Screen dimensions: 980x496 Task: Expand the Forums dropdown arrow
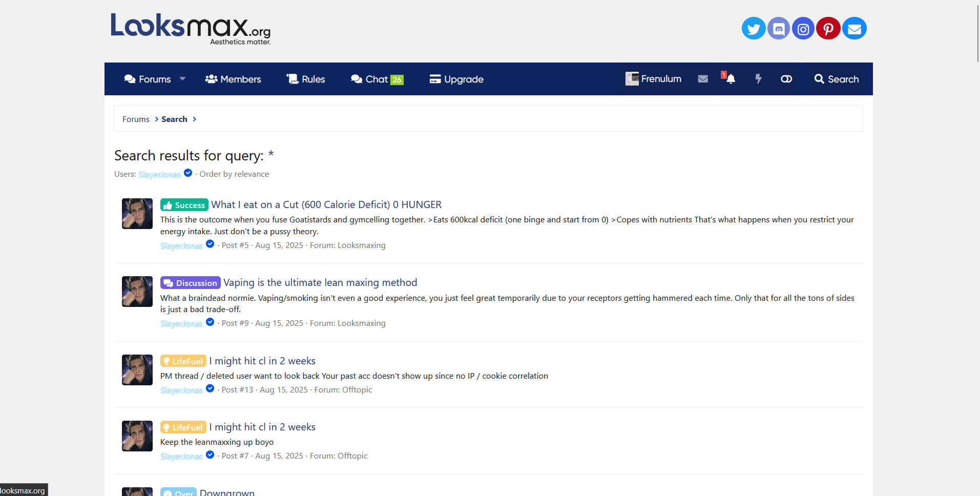point(182,79)
